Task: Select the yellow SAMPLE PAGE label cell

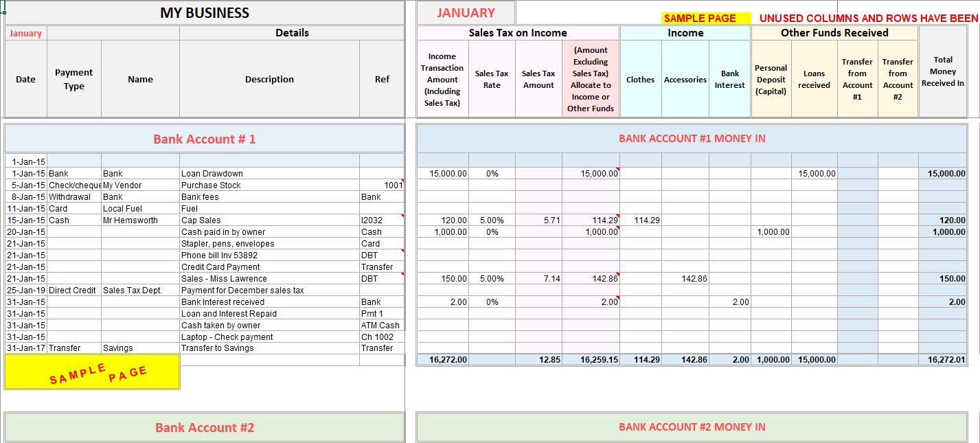Action: pyautogui.click(x=706, y=19)
